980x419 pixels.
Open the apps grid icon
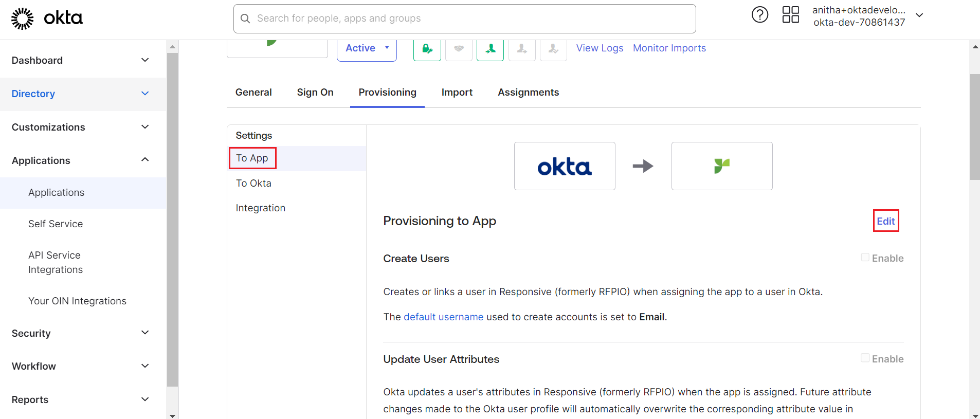pyautogui.click(x=791, y=14)
